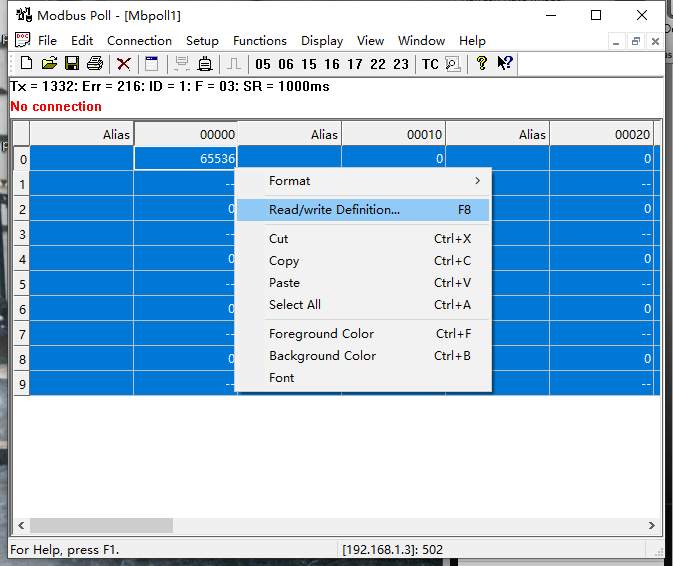Click function 06 write single register

pyautogui.click(x=286, y=64)
